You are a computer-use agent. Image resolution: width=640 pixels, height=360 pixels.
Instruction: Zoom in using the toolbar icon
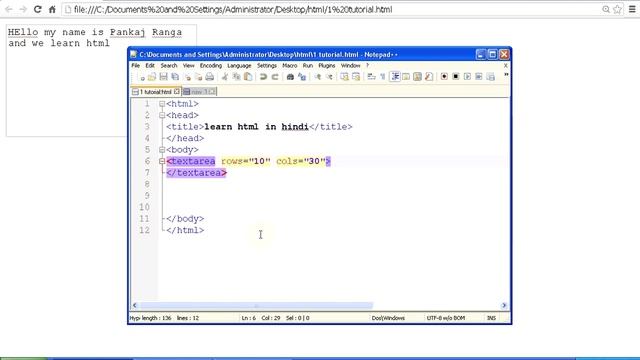pyautogui.click(x=318, y=77)
